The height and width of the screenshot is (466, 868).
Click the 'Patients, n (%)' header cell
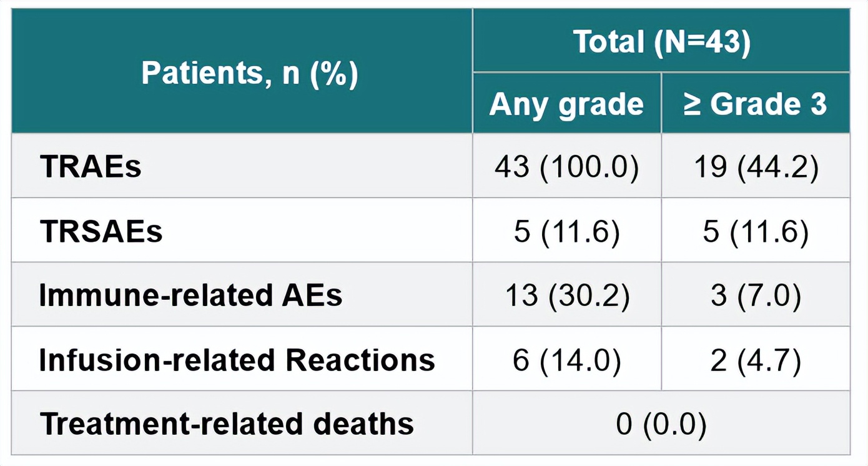[249, 74]
